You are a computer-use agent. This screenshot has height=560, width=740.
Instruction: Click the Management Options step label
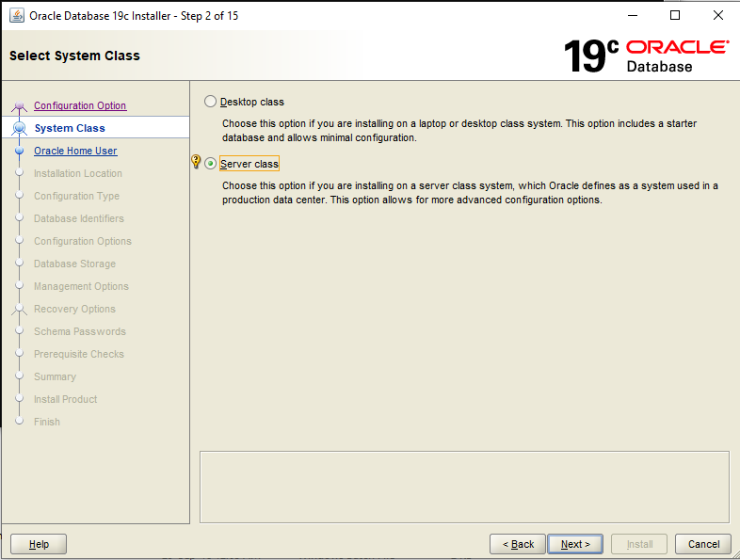(x=81, y=286)
